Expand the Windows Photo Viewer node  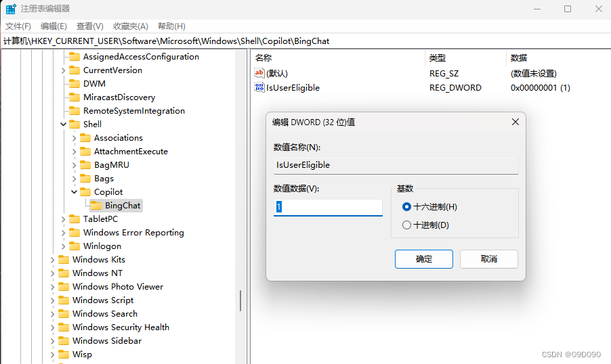point(53,287)
